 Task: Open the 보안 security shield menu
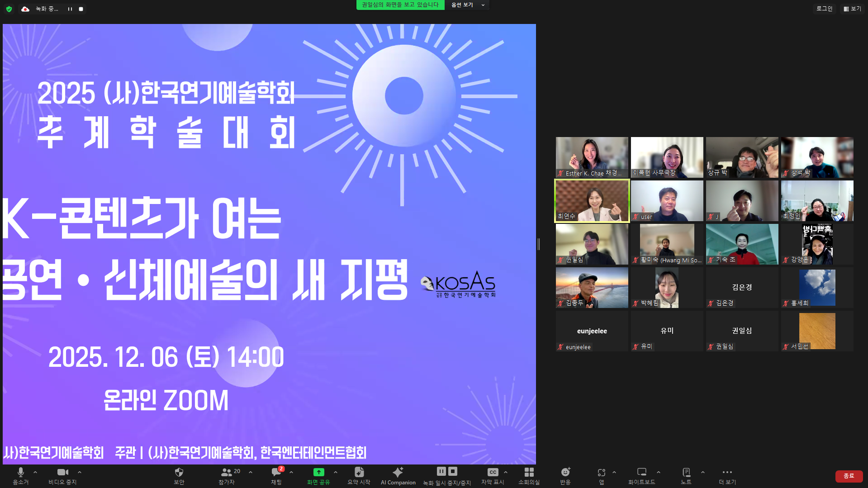[x=179, y=475]
